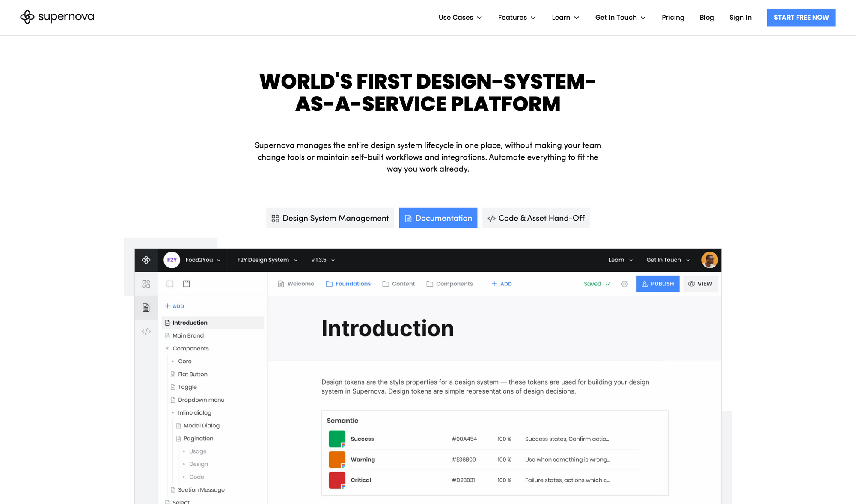
Task: Click the Figma badge on the Success swatch
Action: click(x=343, y=445)
